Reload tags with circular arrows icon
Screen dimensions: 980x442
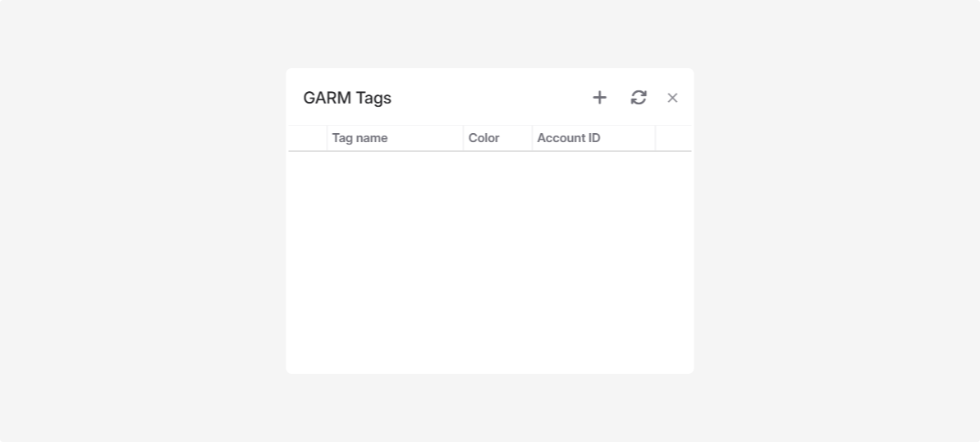639,98
